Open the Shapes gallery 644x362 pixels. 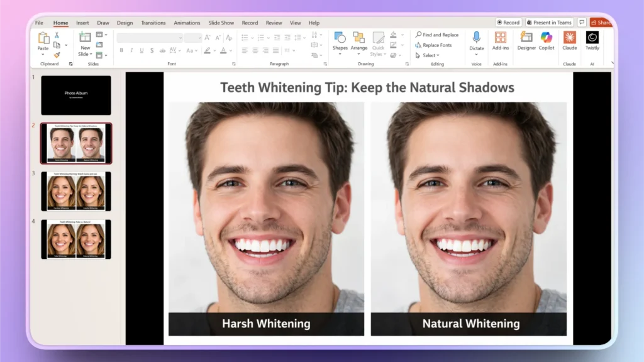(x=340, y=43)
